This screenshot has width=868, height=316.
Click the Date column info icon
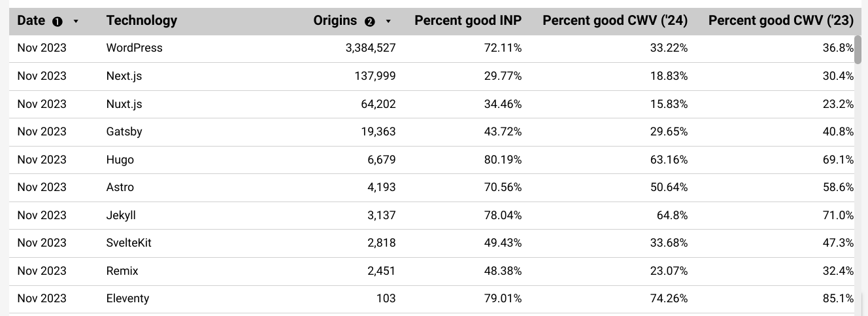(x=57, y=22)
